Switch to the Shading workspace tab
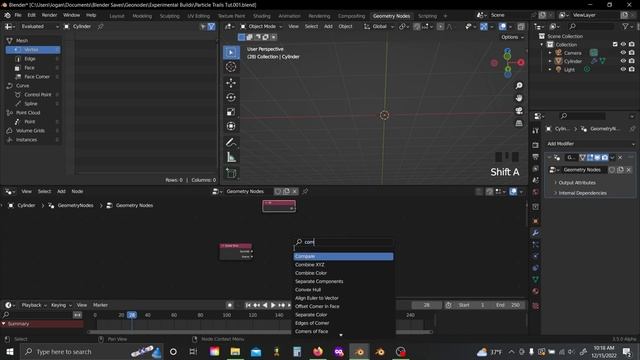Screen dimensions: 640x360 (x=262, y=16)
